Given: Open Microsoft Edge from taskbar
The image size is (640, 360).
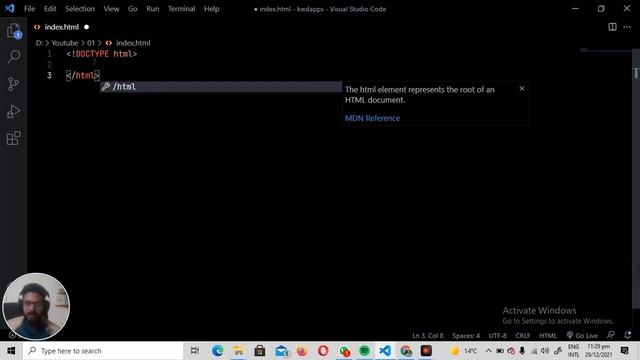Looking at the screenshot, I should [x=218, y=351].
